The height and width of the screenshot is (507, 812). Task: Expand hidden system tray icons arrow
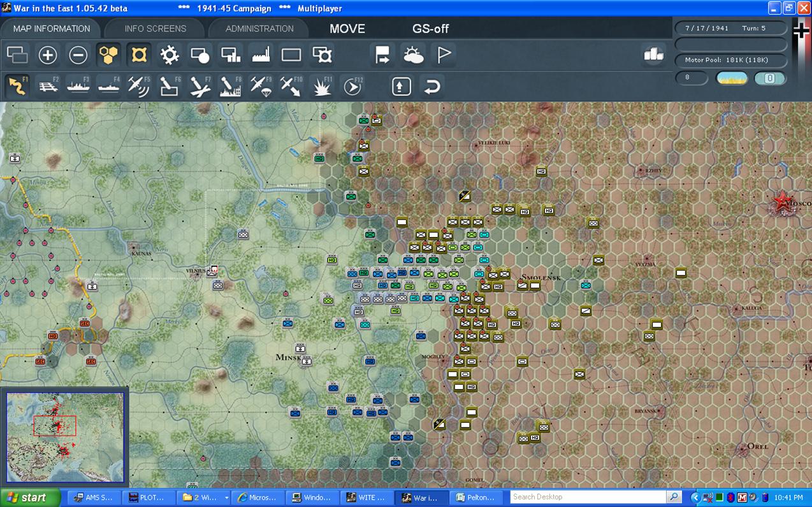[x=695, y=497]
